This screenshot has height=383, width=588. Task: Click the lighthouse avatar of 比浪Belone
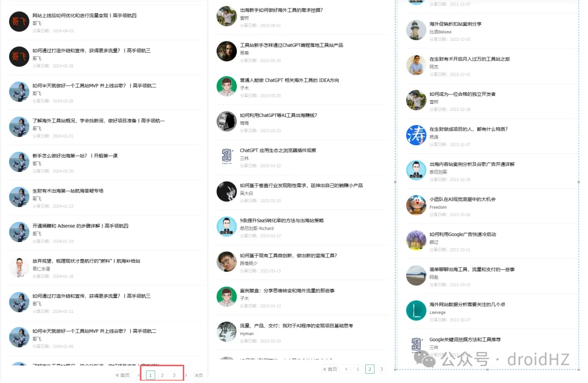tap(416, 30)
